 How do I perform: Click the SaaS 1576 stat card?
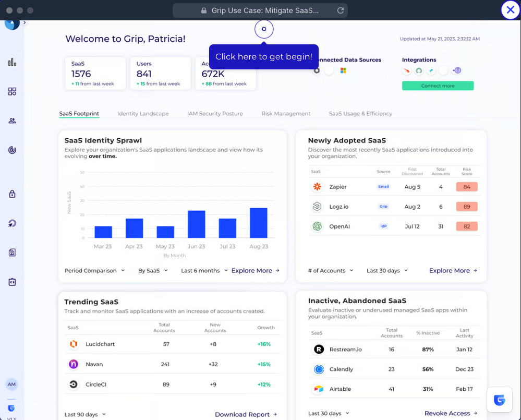pos(95,74)
